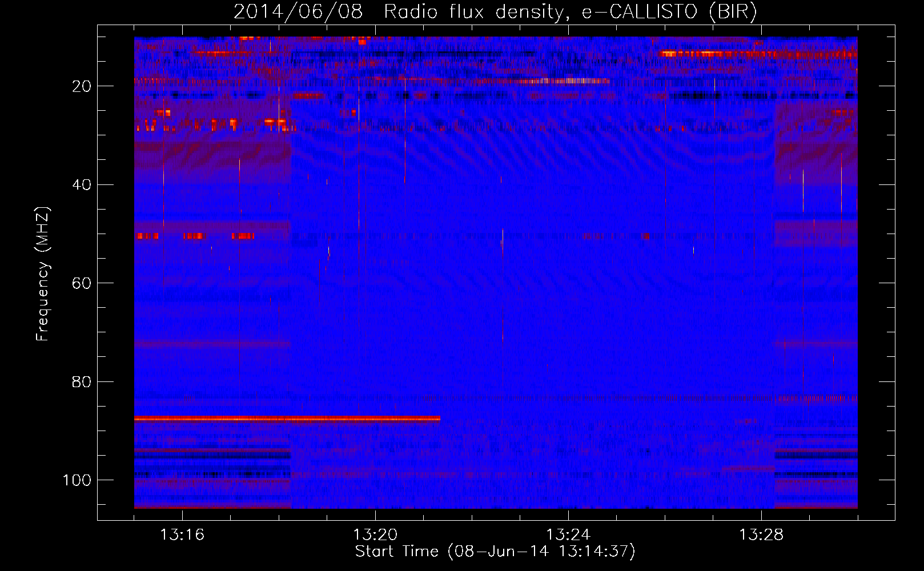Click the "Frequency (MHZ)" axis label
This screenshot has width=924, height=571.
click(43, 274)
